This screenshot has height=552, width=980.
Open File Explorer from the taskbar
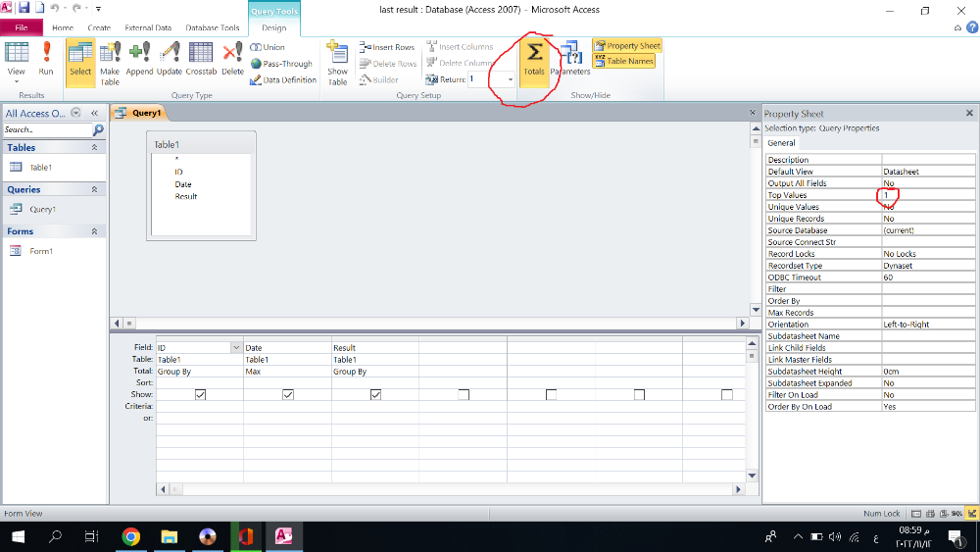[x=169, y=536]
